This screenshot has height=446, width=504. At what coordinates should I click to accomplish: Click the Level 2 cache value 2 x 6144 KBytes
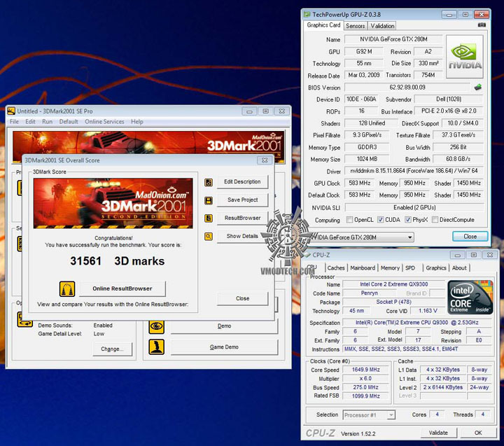point(443,387)
